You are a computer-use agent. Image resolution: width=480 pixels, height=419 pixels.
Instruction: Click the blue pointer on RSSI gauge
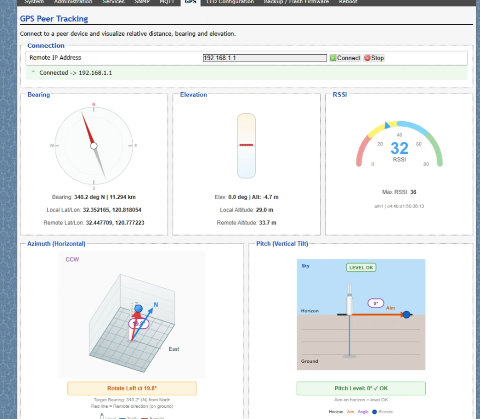[x=387, y=125]
